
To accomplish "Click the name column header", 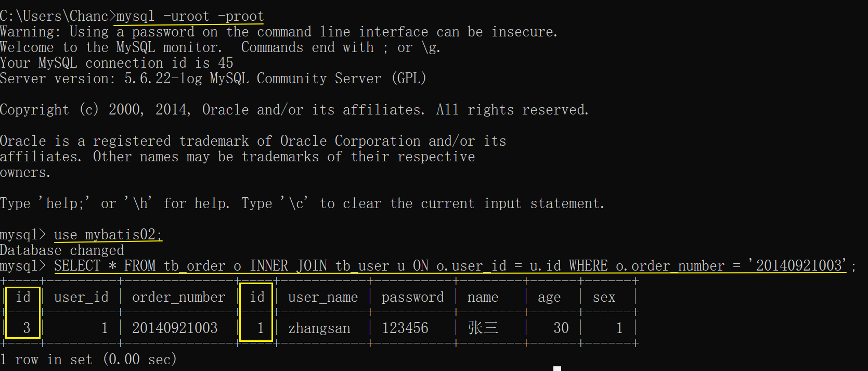I will 482,297.
